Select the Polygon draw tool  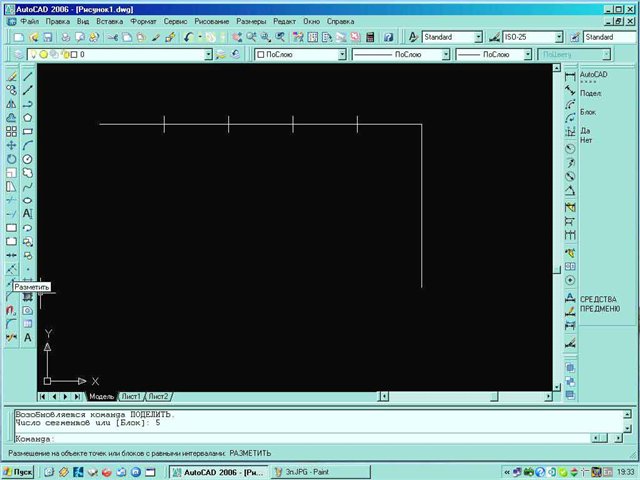point(28,117)
